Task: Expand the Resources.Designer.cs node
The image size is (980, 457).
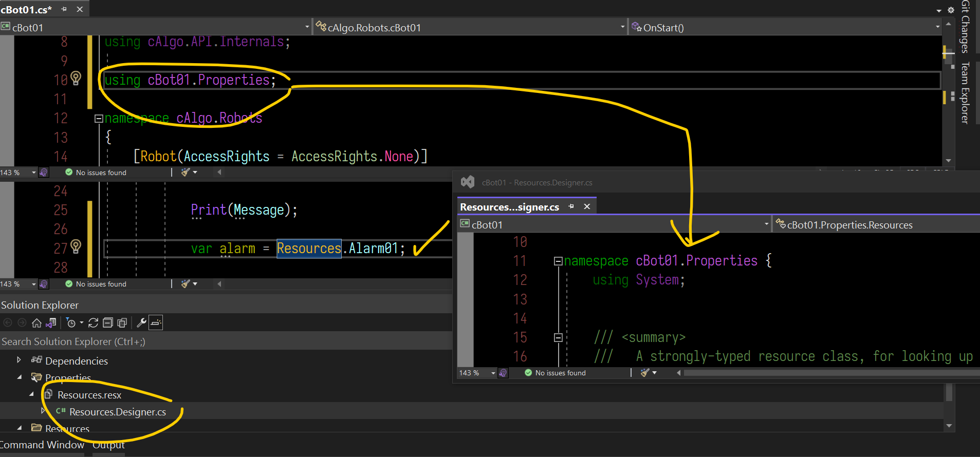Action: tap(43, 411)
